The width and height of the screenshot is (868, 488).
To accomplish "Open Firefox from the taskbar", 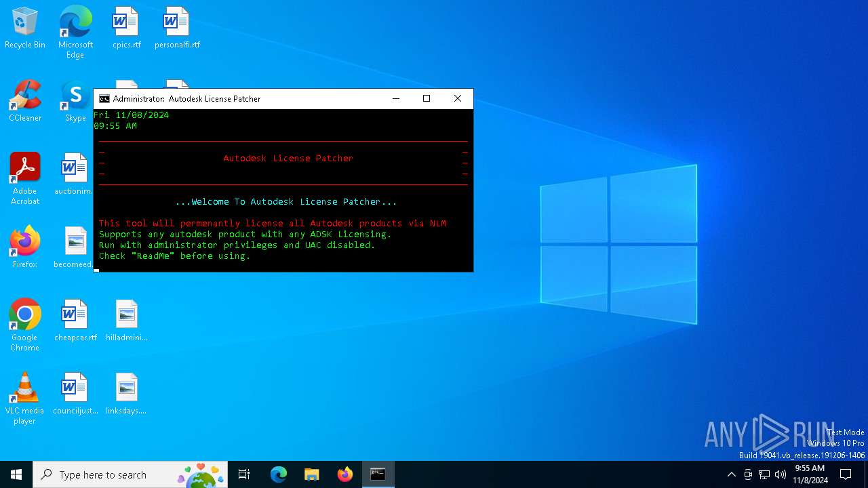I will pyautogui.click(x=345, y=474).
